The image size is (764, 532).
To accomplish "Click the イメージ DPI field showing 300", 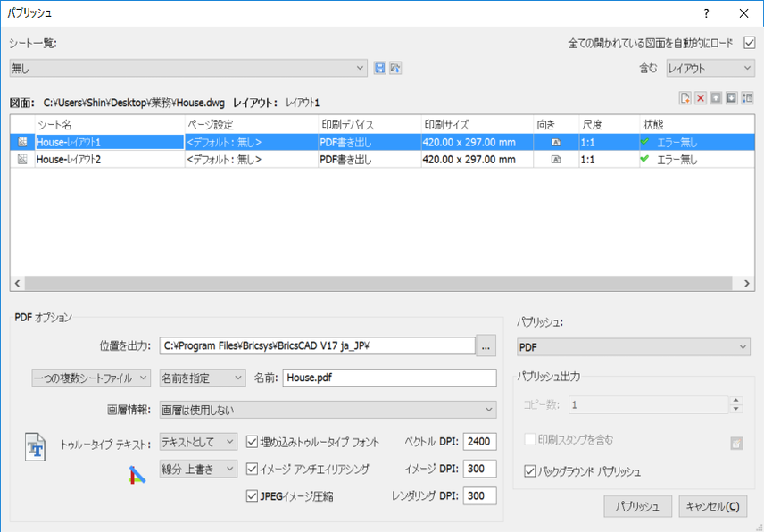I will pyautogui.click(x=480, y=469).
